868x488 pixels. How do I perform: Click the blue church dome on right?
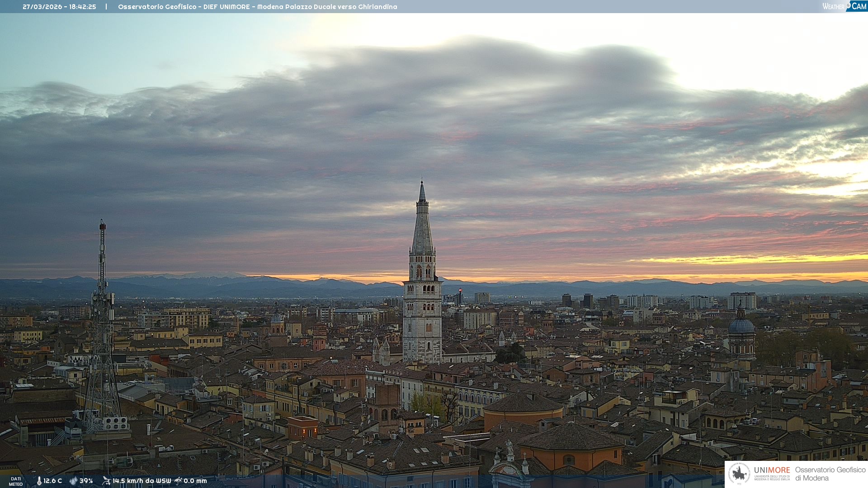click(x=741, y=325)
